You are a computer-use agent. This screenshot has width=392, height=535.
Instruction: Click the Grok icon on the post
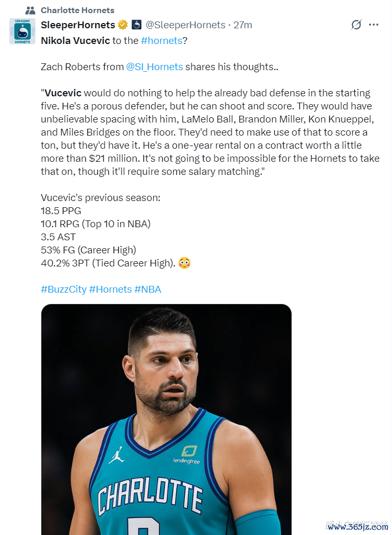356,25
